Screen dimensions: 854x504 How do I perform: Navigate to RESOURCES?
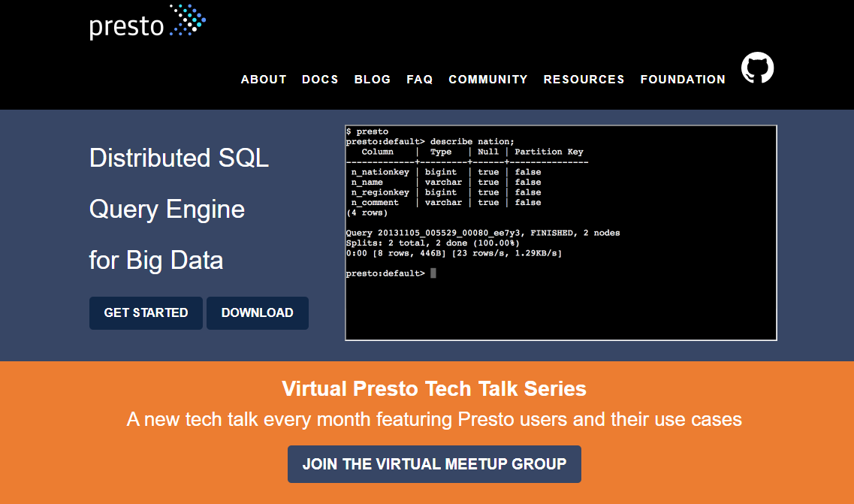(x=584, y=80)
